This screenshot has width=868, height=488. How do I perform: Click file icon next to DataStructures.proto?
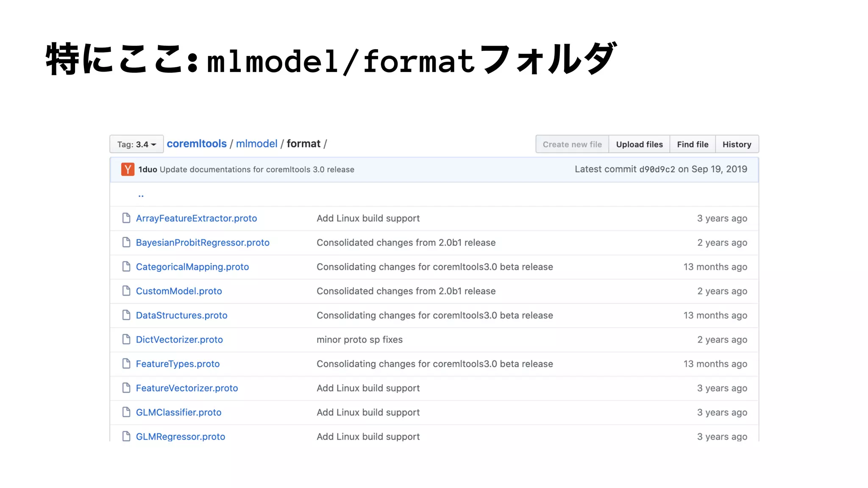[126, 315]
